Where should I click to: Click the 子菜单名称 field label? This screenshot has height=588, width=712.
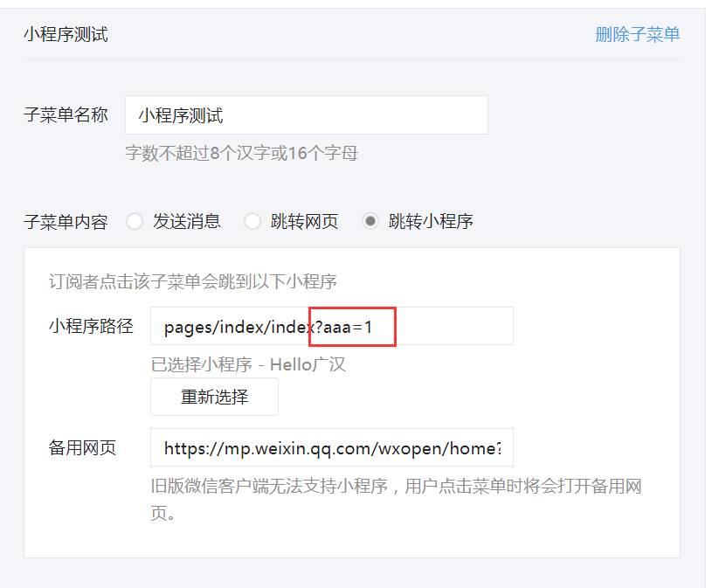click(x=66, y=114)
